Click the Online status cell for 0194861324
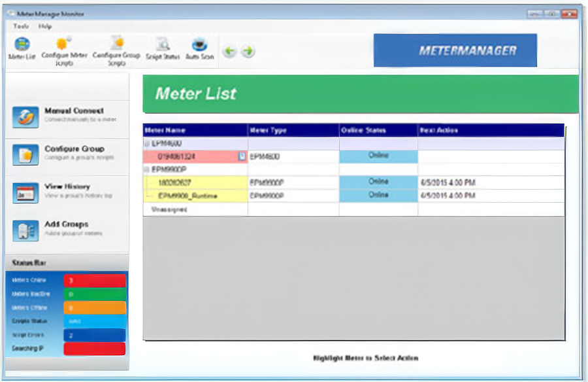588x382 pixels. tap(379, 156)
